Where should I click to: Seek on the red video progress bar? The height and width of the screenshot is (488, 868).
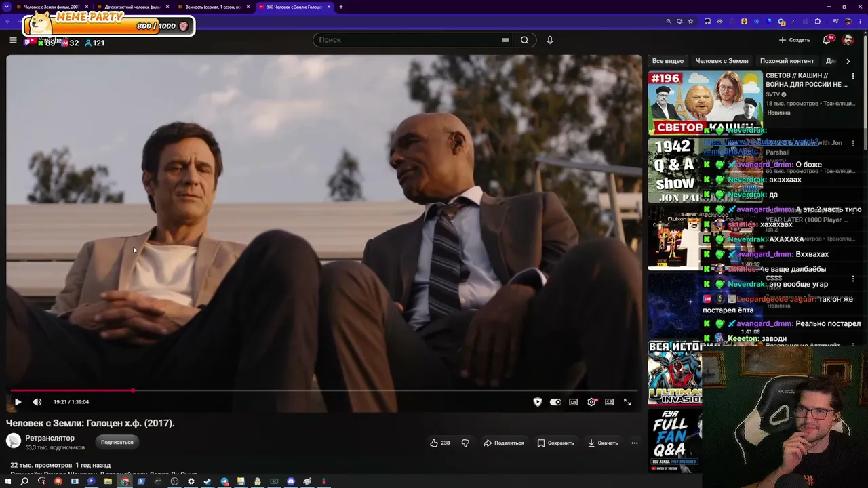click(323, 390)
